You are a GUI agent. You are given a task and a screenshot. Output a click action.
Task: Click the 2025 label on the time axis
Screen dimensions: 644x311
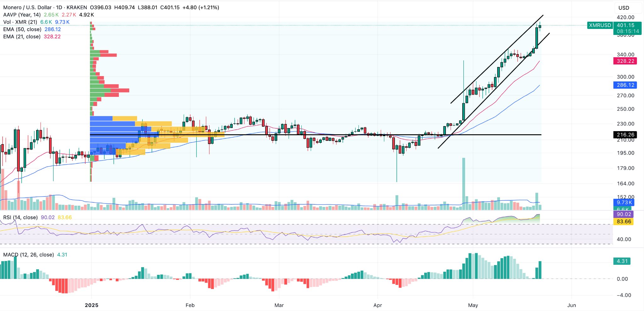click(91, 305)
